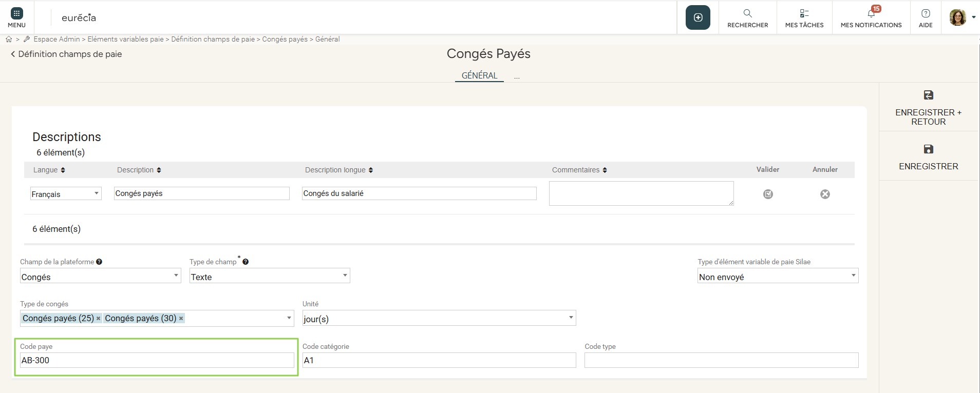Screen dimensions: 980x393
Task: Switch to the GÉNÉRAL tab
Action: click(479, 75)
